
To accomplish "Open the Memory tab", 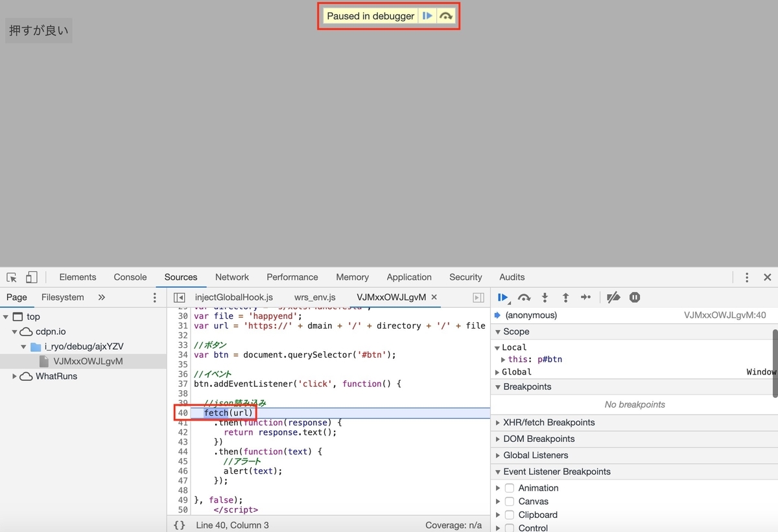I will [x=353, y=277].
